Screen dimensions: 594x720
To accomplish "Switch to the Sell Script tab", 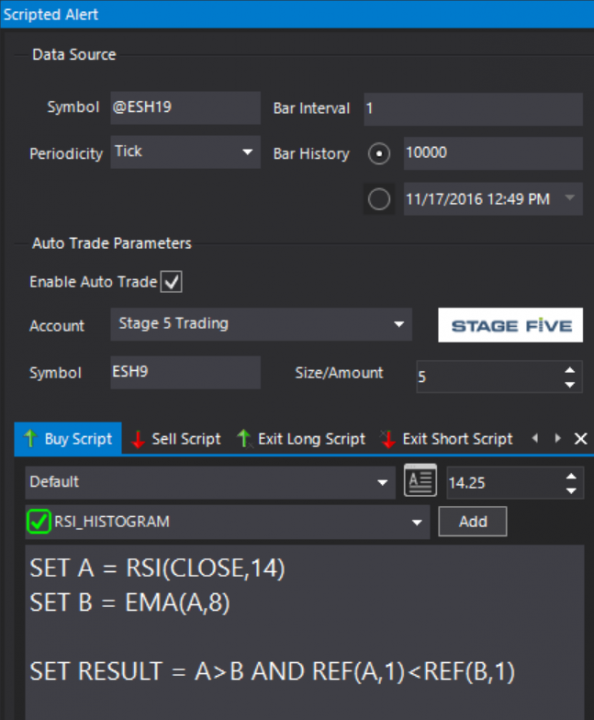I will pos(176,439).
